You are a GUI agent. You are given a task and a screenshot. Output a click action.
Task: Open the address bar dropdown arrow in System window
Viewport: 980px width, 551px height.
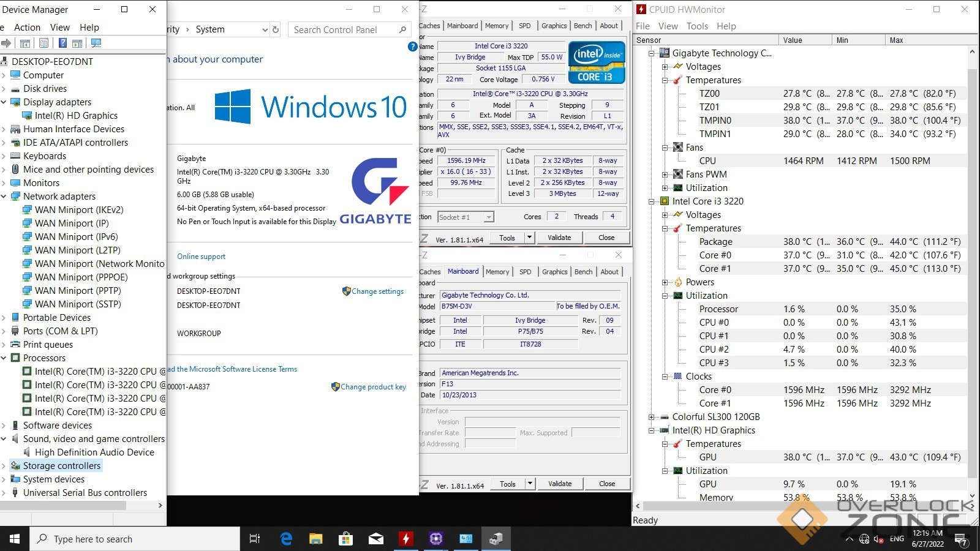(265, 29)
